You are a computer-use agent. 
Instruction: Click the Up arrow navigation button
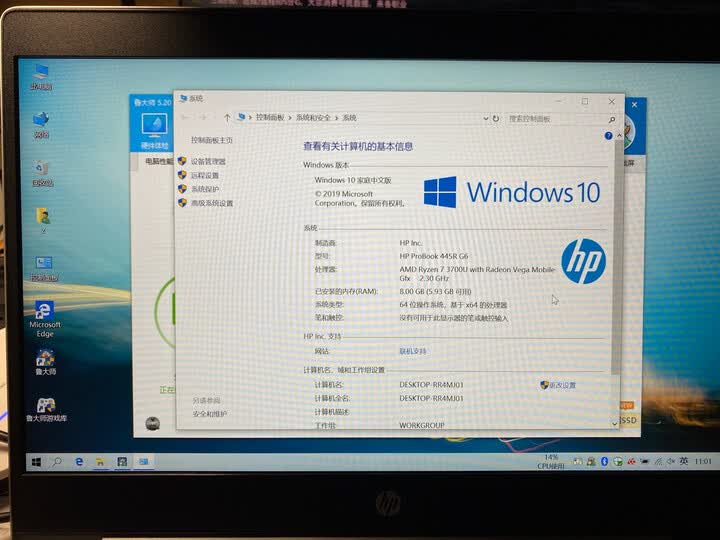point(226,118)
